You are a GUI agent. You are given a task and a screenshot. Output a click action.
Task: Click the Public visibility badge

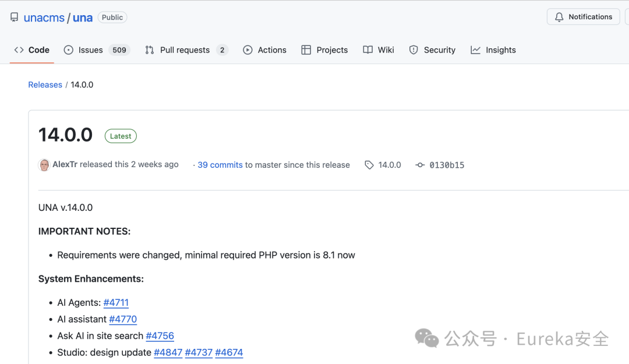(x=112, y=17)
